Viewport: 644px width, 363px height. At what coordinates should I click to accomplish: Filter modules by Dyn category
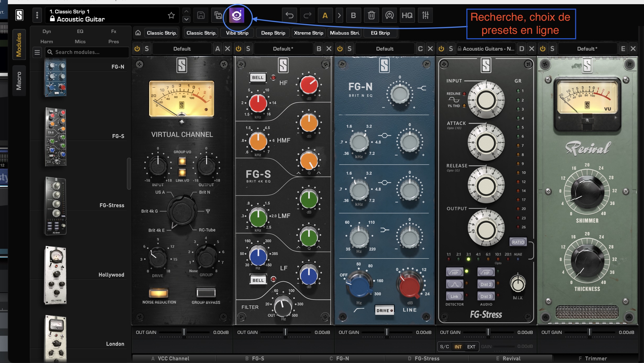coord(47,31)
